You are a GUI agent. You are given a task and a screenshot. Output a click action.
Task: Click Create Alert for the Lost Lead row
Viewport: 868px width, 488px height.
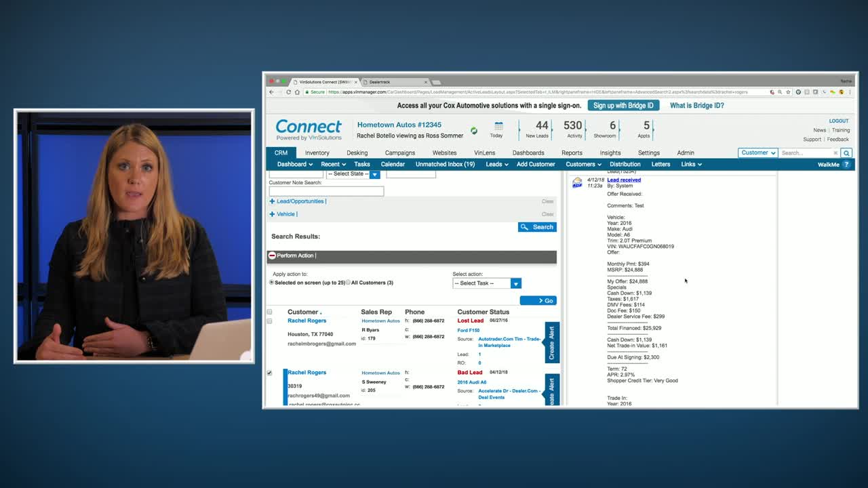(x=552, y=343)
